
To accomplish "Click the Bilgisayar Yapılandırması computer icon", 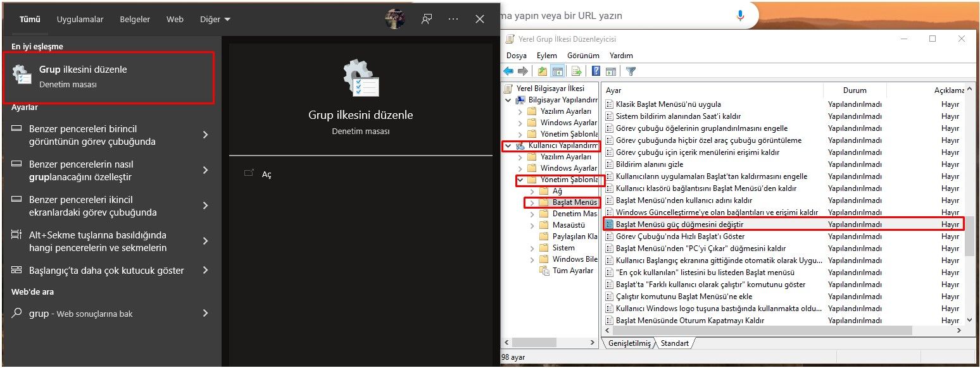I will [521, 100].
